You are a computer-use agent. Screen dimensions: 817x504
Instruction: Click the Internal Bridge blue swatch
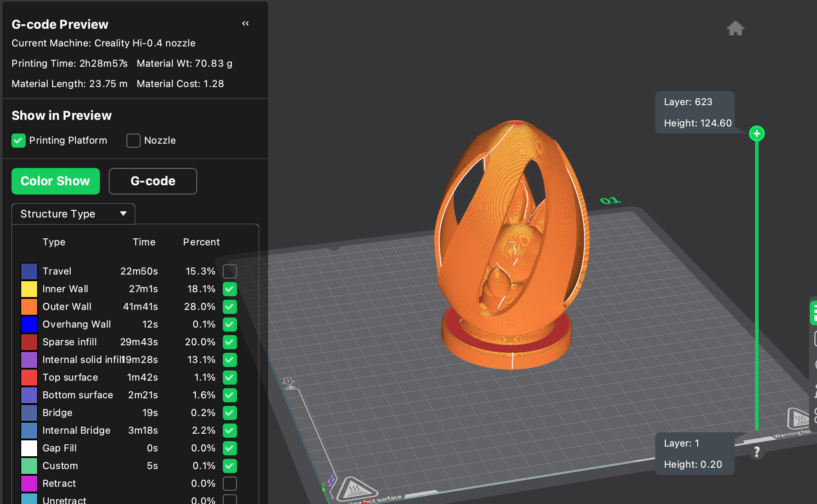tap(29, 431)
